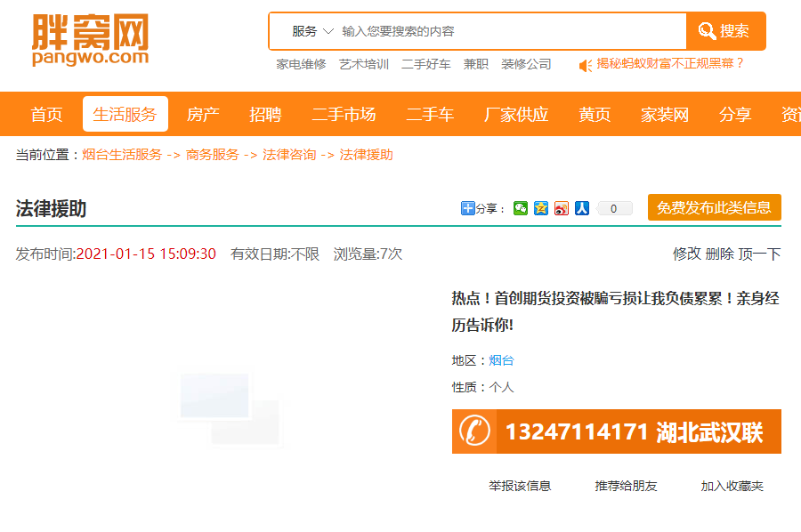
Task: Open 家装网 in the navigation bar
Action: 665,115
